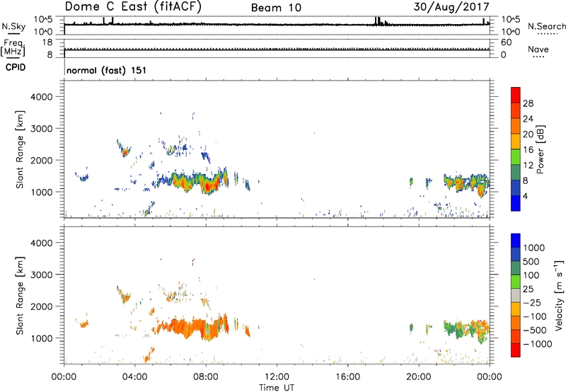This screenshot has height=392, width=566.
Task: Click the light green 12 dB power colorbar segment
Action: pyautogui.click(x=516, y=156)
